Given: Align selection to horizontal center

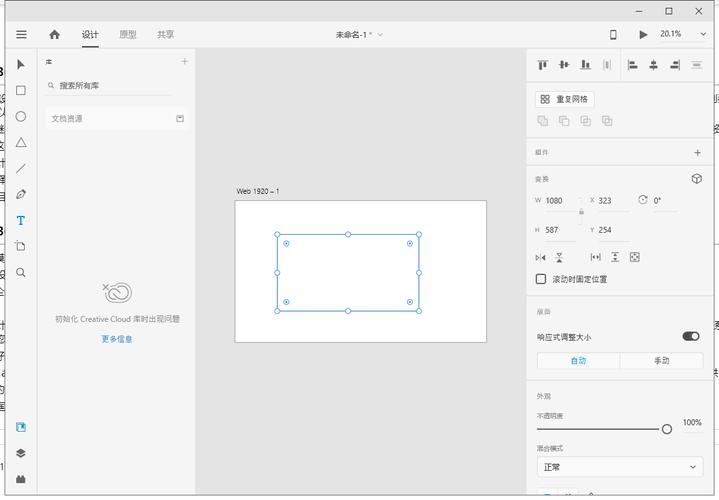Looking at the screenshot, I should pyautogui.click(x=653, y=65).
